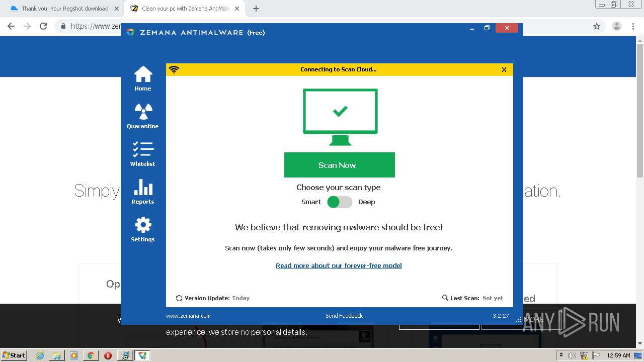Viewport: 644px width, 362px height.
Task: Go back in Chrome browser
Action: click(11, 26)
